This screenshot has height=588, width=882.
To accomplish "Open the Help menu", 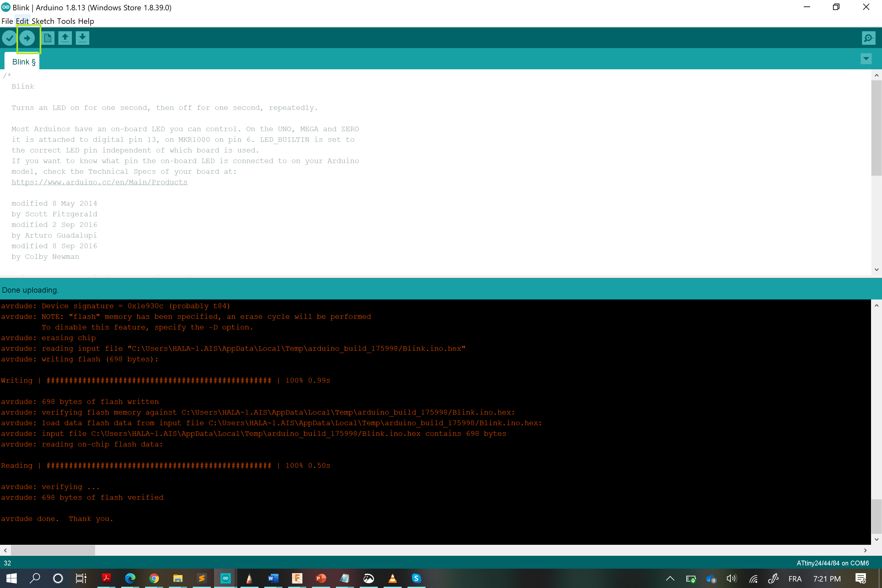I will [x=86, y=21].
